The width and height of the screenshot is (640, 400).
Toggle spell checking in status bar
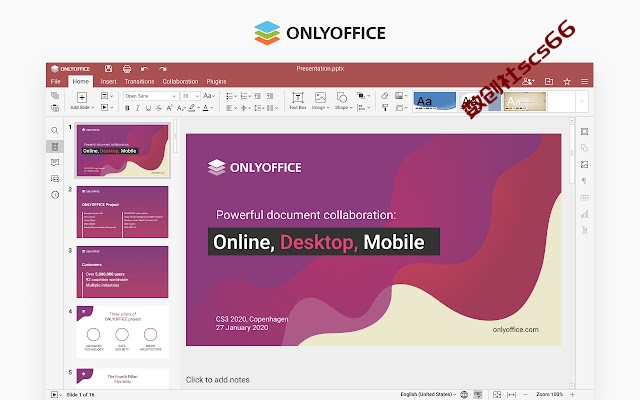(478, 394)
